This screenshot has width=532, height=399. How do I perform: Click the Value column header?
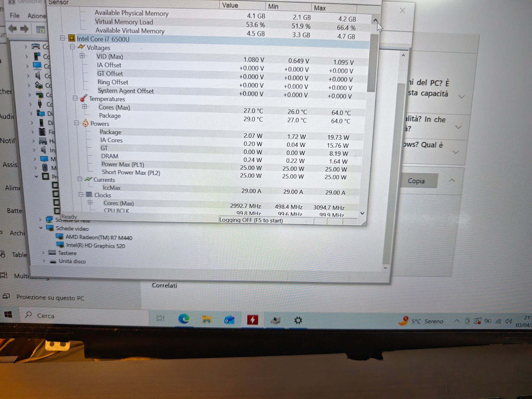pos(242,5)
